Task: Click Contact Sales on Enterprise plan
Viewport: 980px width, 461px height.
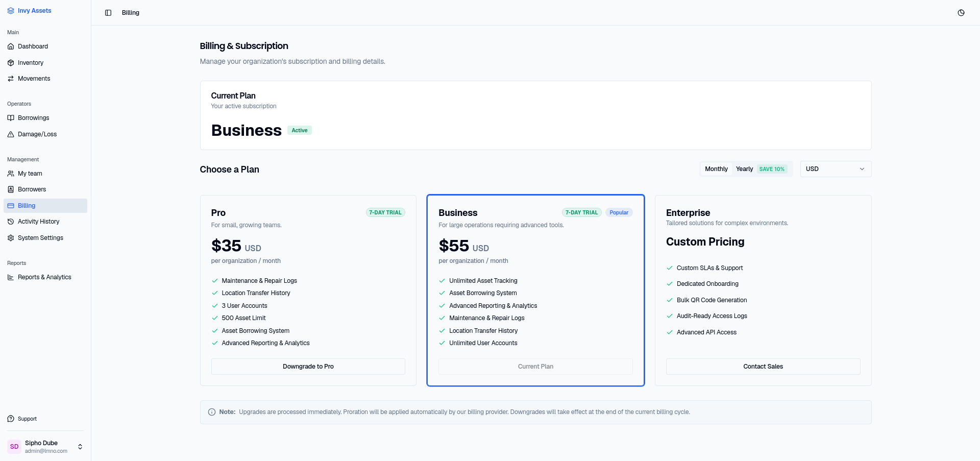Action: tap(763, 367)
